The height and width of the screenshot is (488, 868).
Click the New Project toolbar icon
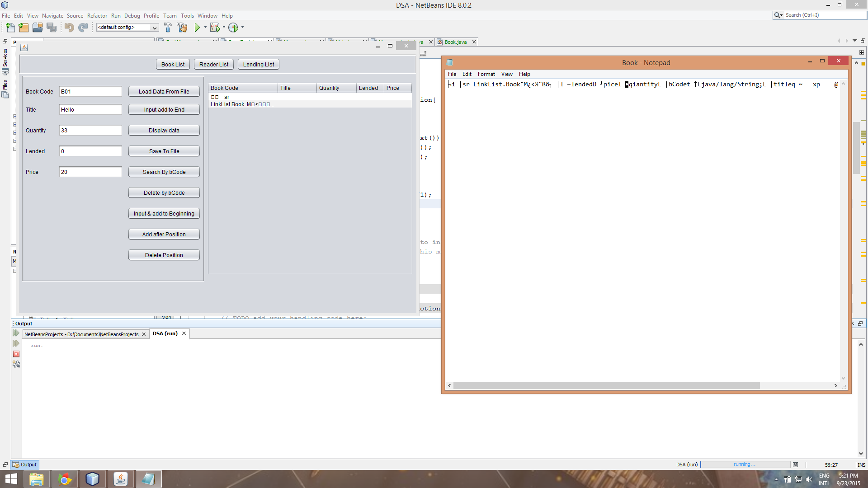[x=24, y=28]
